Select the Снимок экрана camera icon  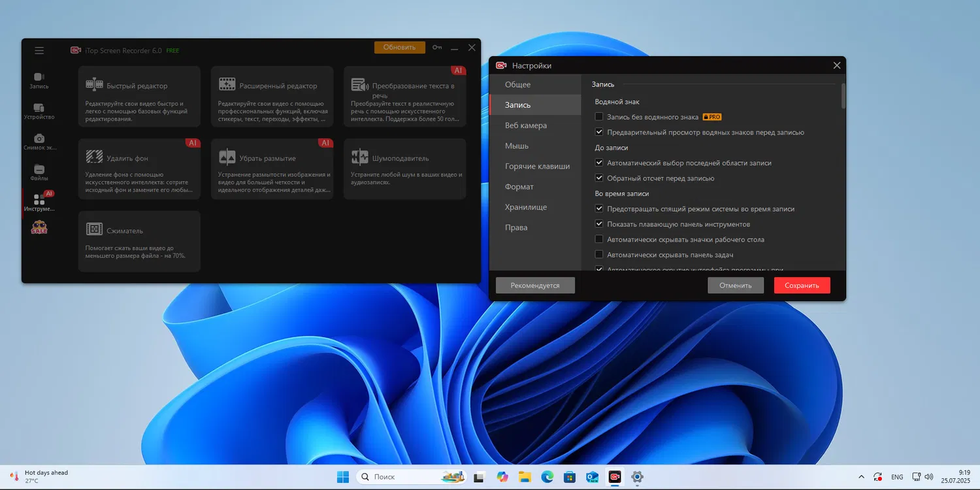[x=39, y=139]
